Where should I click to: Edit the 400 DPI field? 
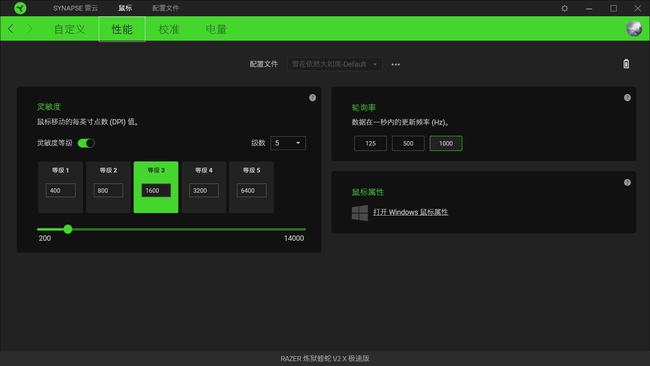coord(61,190)
